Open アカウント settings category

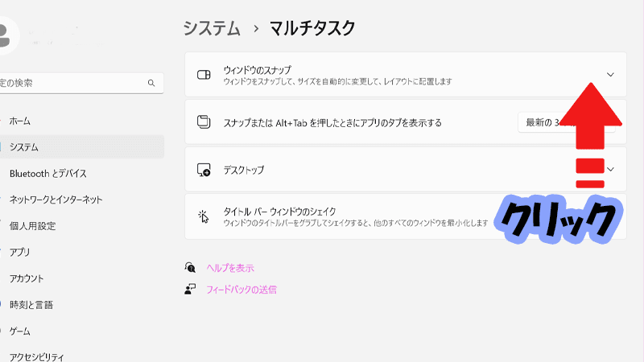[x=27, y=278]
